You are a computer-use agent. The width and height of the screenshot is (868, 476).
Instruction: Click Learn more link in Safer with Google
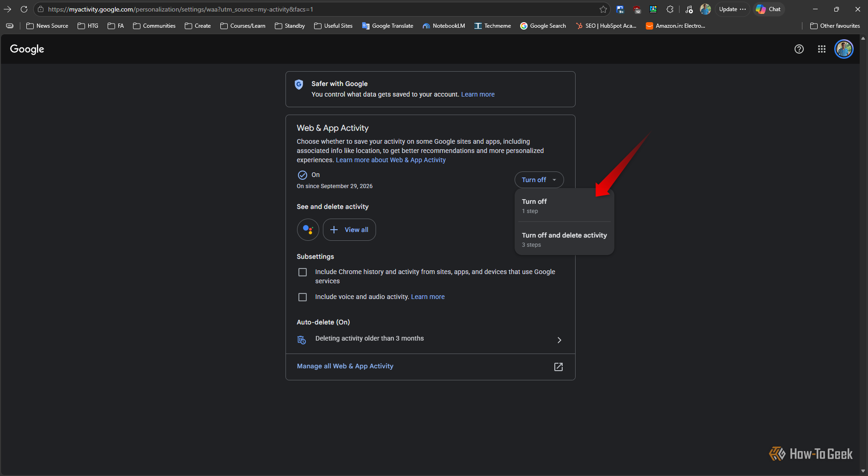pos(478,94)
